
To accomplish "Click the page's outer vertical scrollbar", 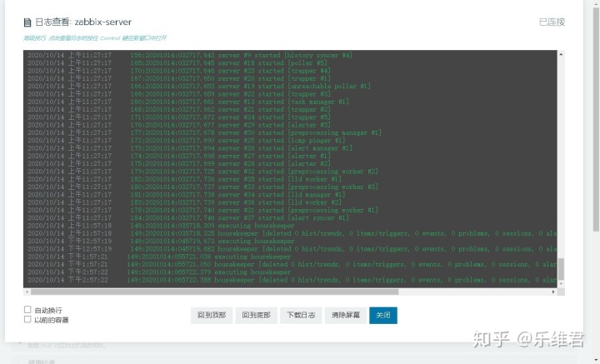I will click(596, 118).
